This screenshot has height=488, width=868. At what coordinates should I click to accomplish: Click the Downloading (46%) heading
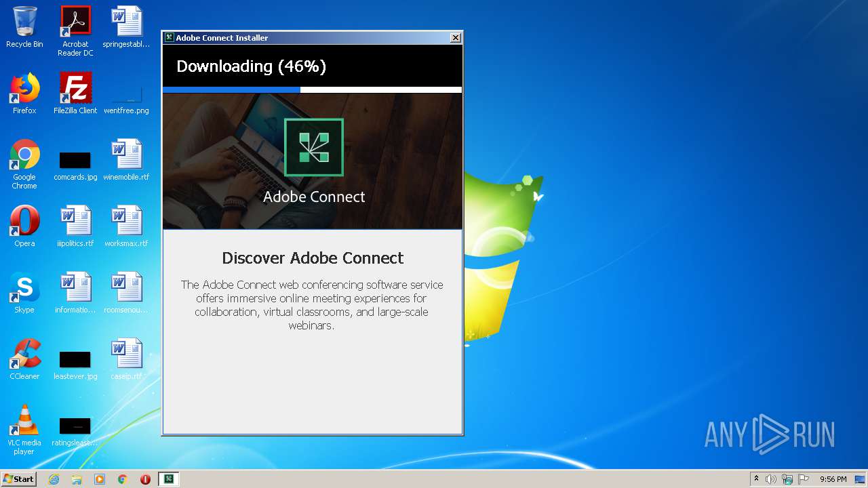251,66
